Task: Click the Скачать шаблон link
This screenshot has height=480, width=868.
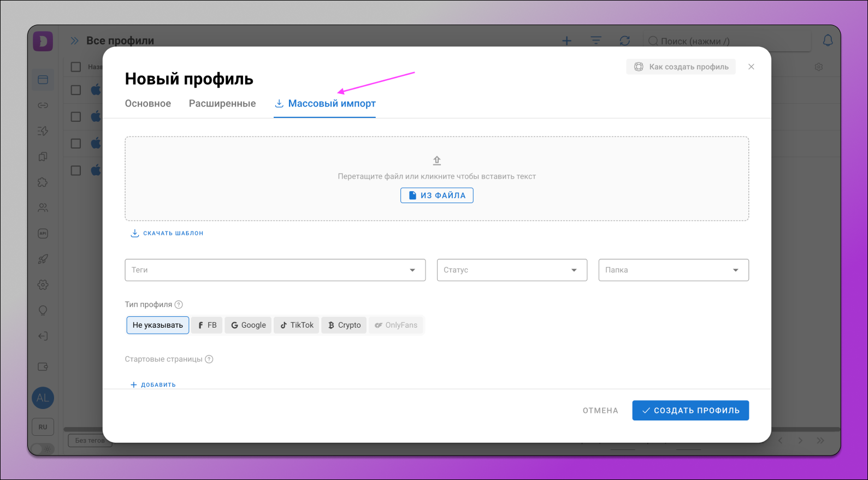Action: tap(167, 233)
